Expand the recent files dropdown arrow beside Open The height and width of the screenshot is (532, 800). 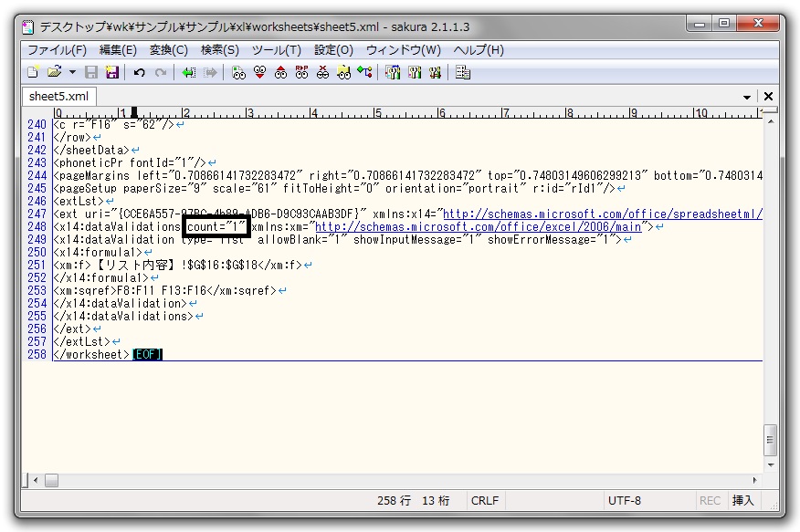click(72, 72)
